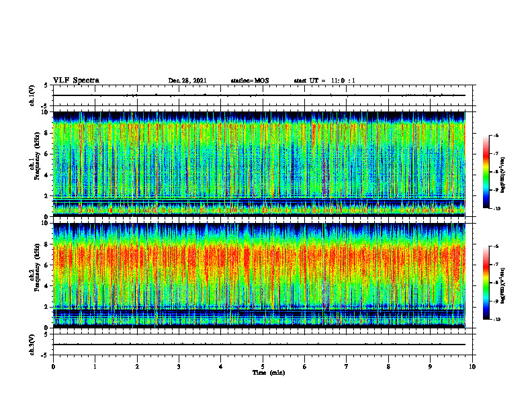Click inside the ch.1 spectrogram panel
Image resolution: width=532 pixels, height=411 pixels.
point(259,164)
